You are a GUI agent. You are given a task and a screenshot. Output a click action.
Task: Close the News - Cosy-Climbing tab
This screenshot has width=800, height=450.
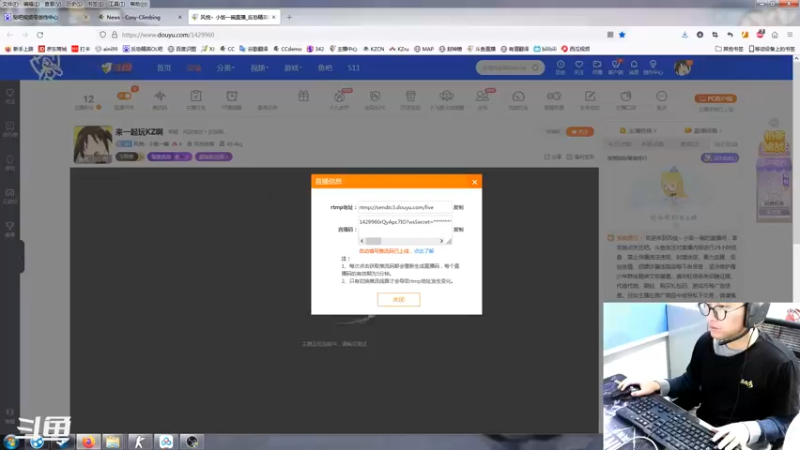[x=180, y=17]
